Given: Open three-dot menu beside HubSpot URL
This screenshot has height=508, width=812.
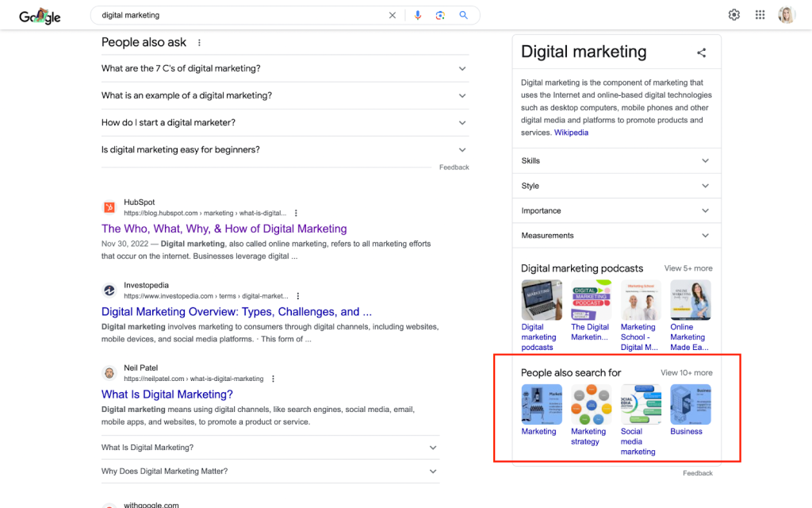Looking at the screenshot, I should coord(296,213).
